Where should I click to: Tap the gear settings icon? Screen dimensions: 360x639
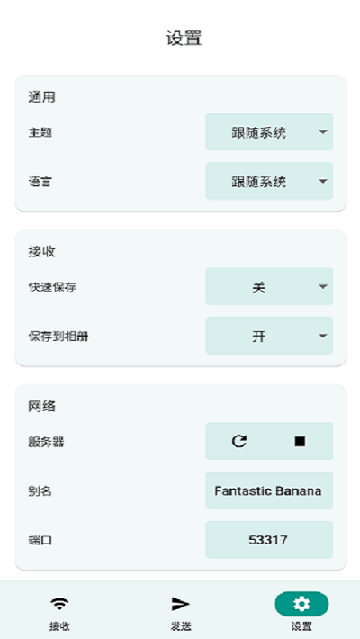point(301,604)
